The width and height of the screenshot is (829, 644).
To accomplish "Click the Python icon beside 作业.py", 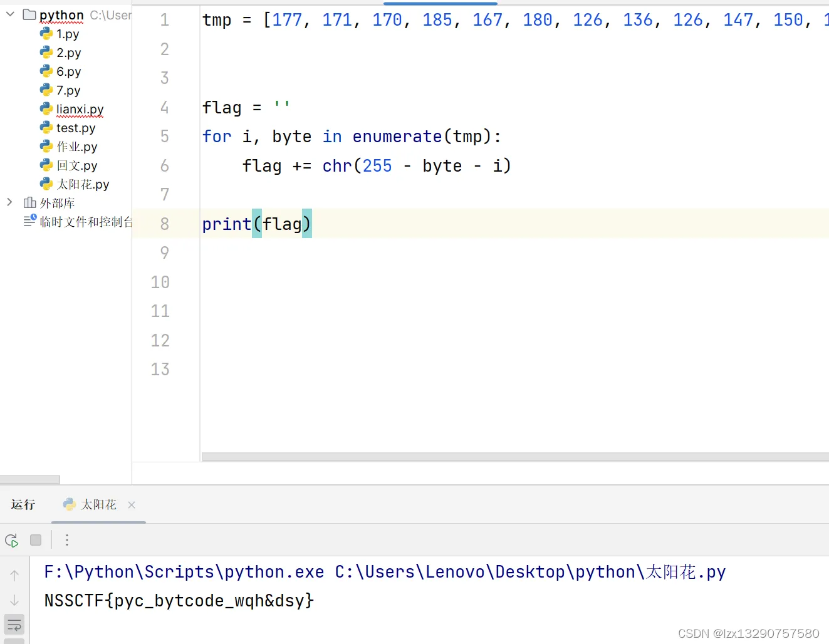I will [46, 147].
